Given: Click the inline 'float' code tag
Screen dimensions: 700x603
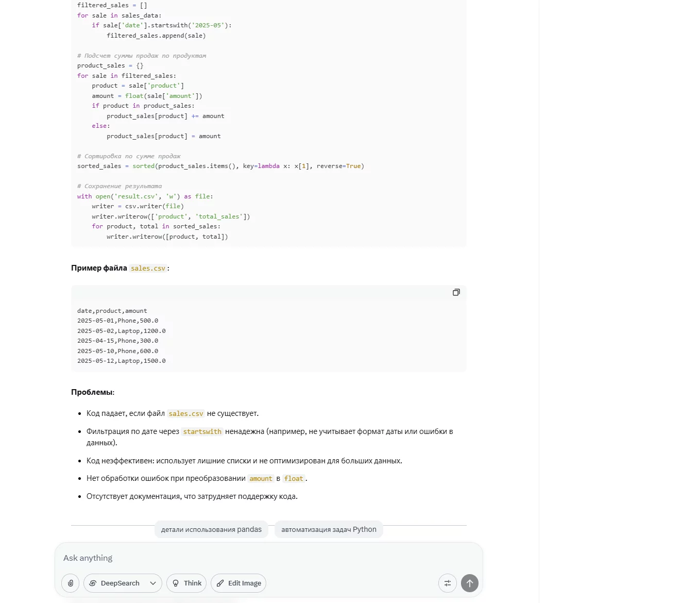Looking at the screenshot, I should (294, 479).
